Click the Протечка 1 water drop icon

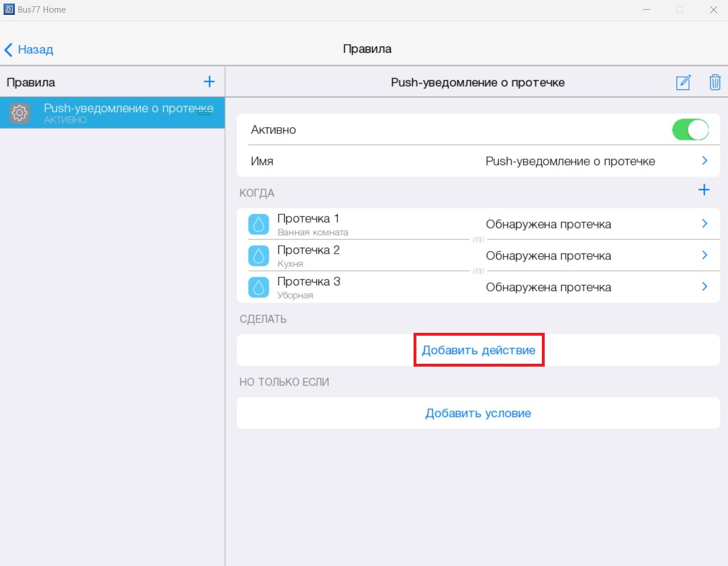[x=258, y=224]
